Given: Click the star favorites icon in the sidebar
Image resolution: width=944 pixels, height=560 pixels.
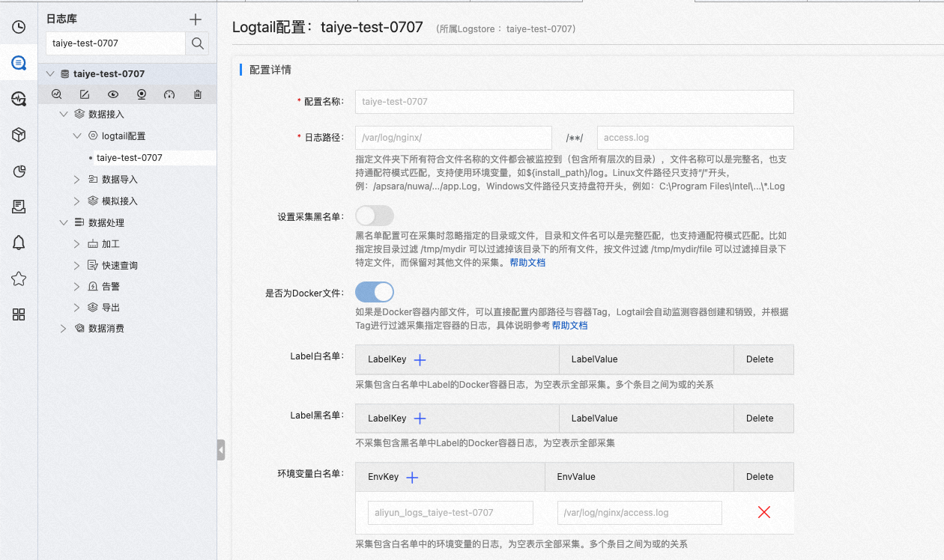Looking at the screenshot, I should 18,279.
